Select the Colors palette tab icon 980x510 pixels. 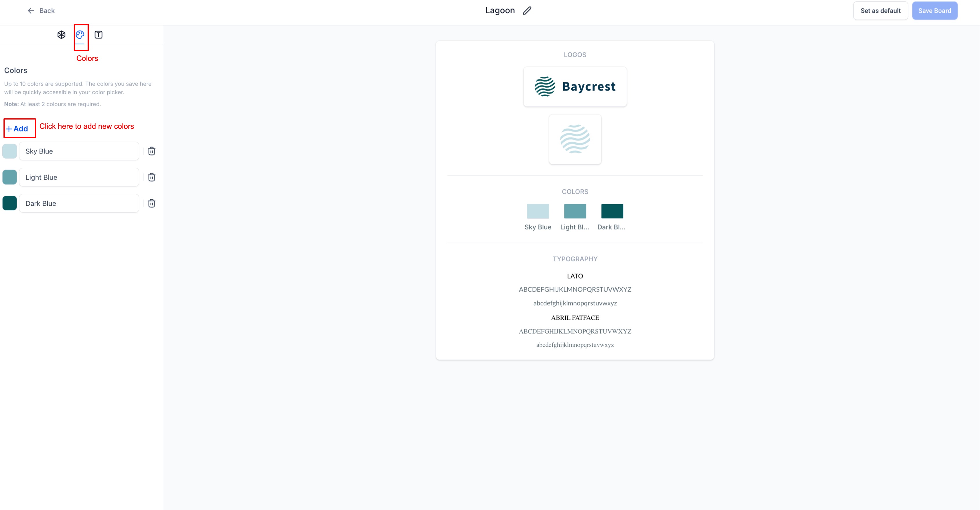[80, 35]
